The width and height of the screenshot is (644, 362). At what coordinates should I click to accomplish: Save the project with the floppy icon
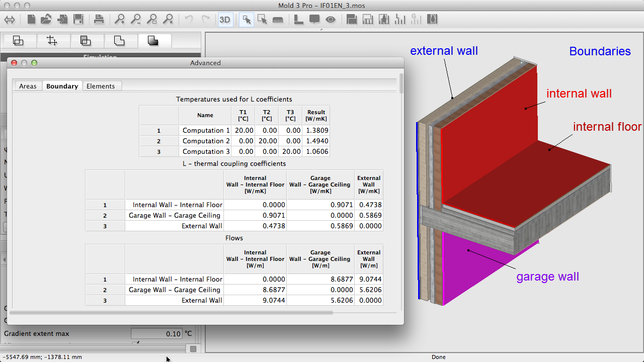(78, 20)
